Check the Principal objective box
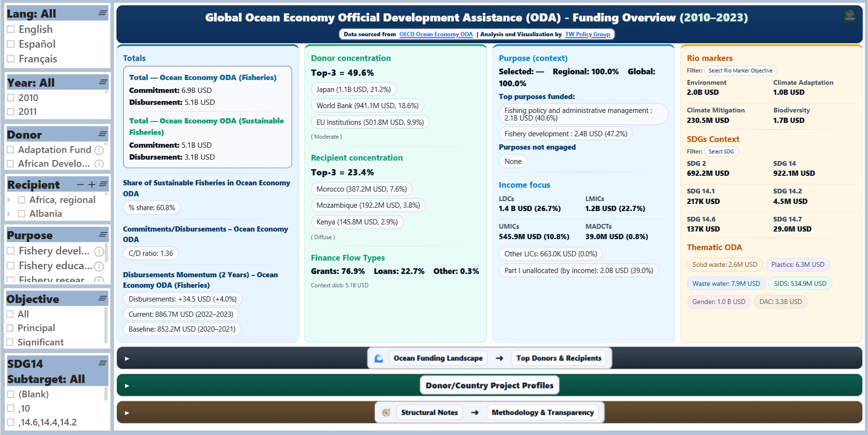 tap(10, 328)
